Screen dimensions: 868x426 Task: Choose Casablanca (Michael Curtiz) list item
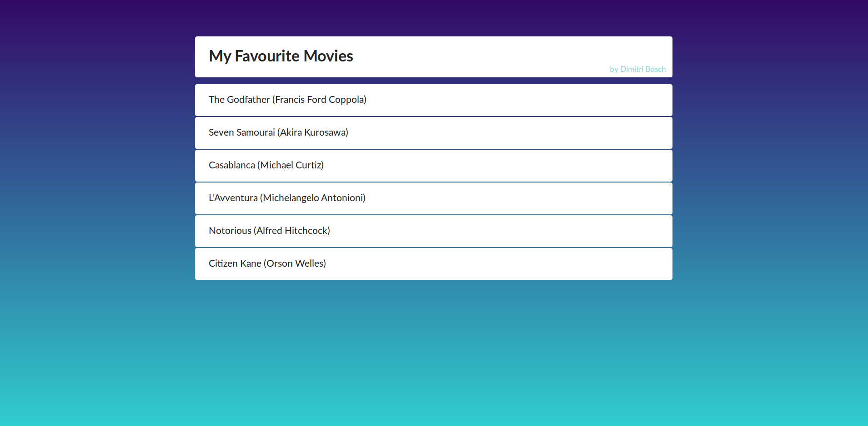coord(434,166)
